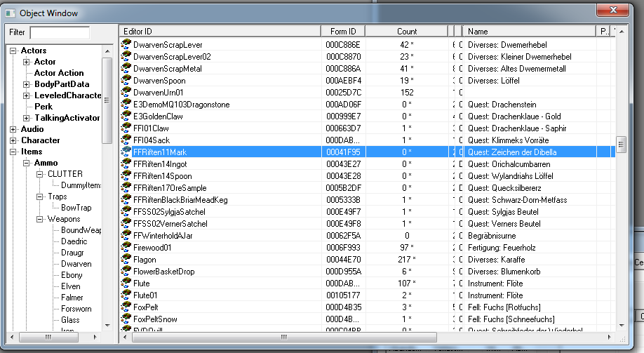Click the icon next to Firewood01

point(126,248)
